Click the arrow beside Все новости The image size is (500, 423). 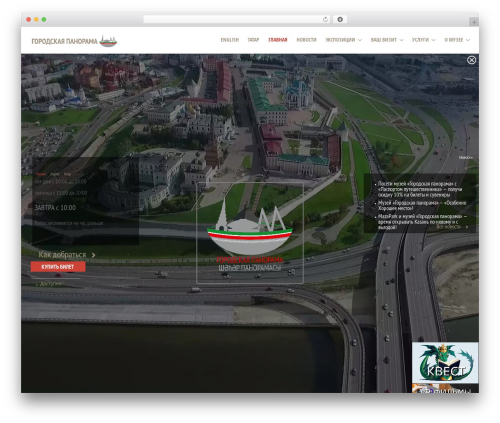click(x=467, y=227)
